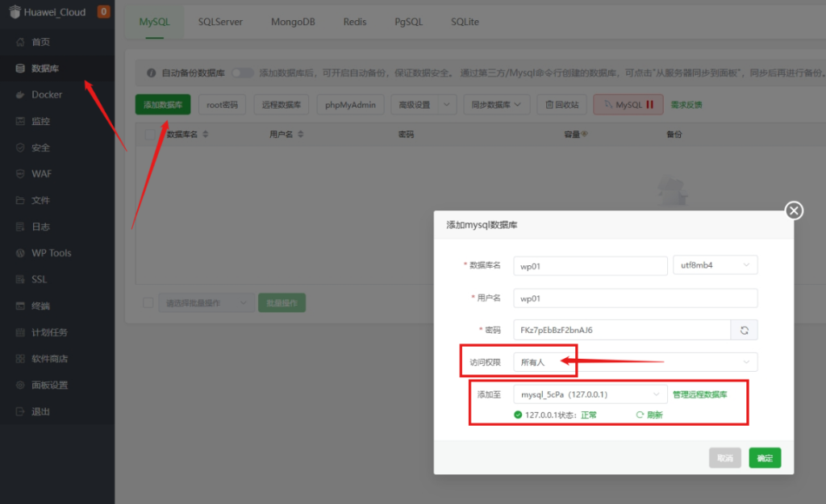Open phpMyAdmin from the toolbar
This screenshot has height=504, width=826.
click(350, 105)
